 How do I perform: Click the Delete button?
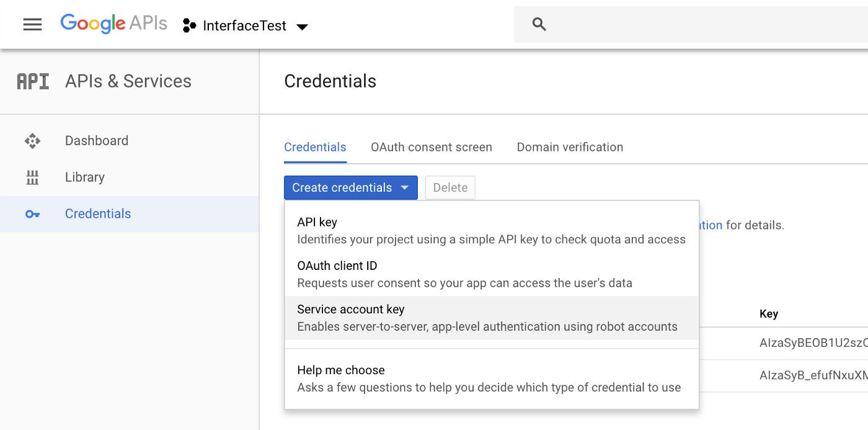point(450,187)
